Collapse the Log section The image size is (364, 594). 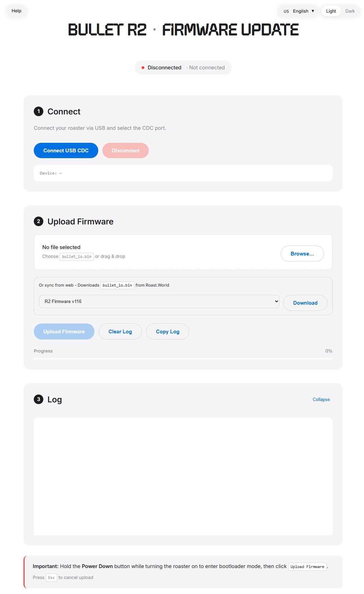click(321, 399)
